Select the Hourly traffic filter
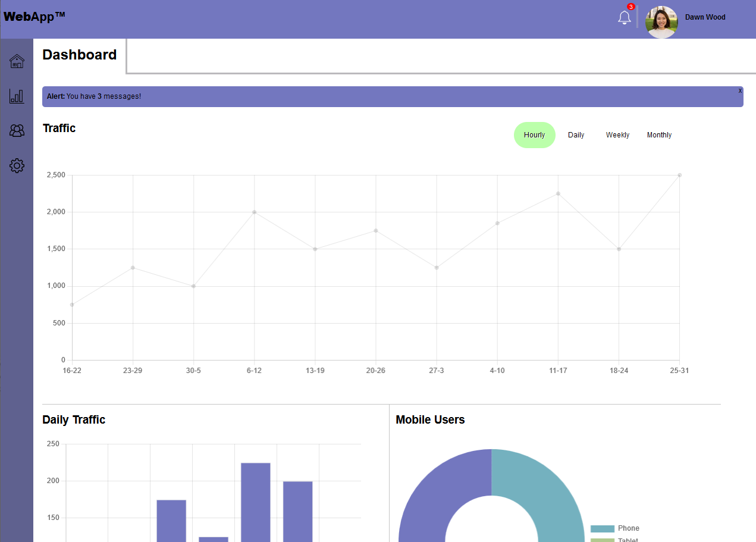This screenshot has height=542, width=756. pos(534,135)
